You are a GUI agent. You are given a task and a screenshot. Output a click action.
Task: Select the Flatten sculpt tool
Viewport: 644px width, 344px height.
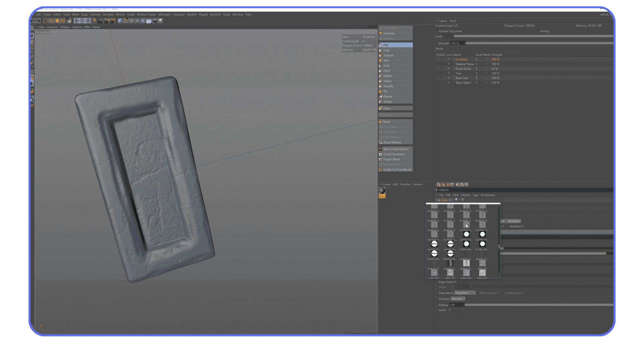(x=388, y=76)
